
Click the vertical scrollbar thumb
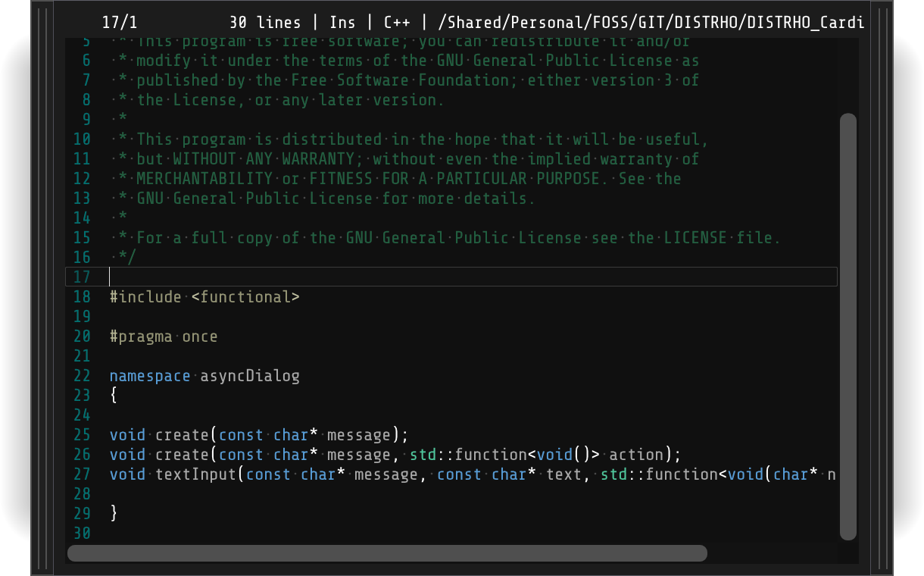click(848, 326)
